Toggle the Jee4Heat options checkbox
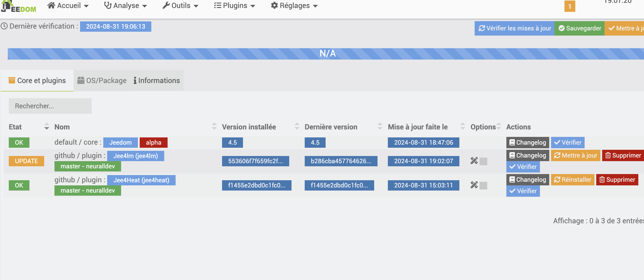 (x=483, y=186)
